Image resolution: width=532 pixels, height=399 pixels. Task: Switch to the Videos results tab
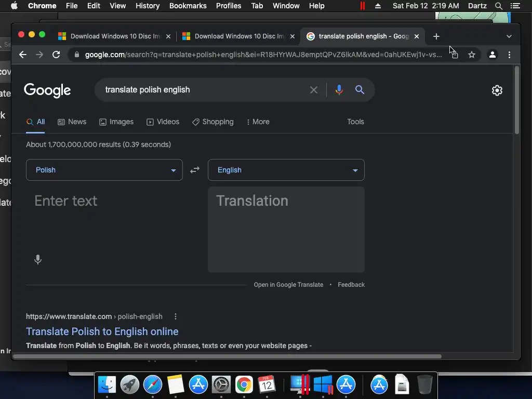point(163,122)
